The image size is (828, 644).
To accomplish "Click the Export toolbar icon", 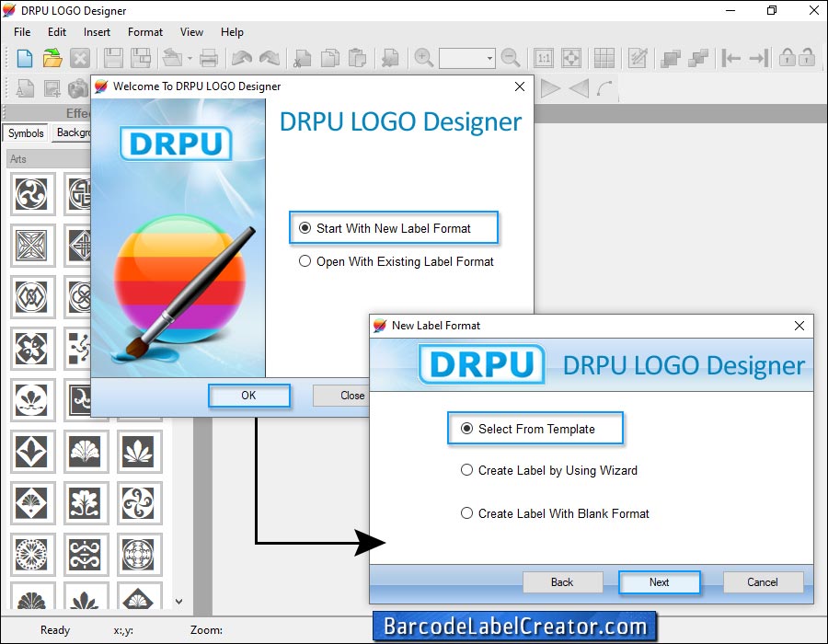I will [172, 58].
